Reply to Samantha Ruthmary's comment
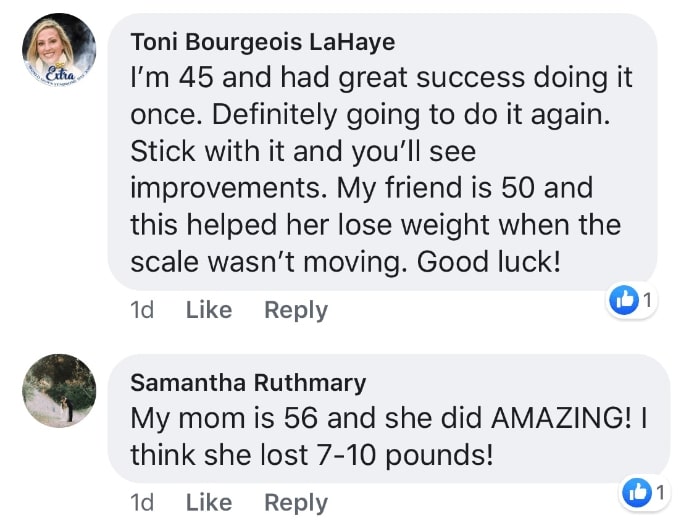Screen dimensions: 695x530 (295, 502)
